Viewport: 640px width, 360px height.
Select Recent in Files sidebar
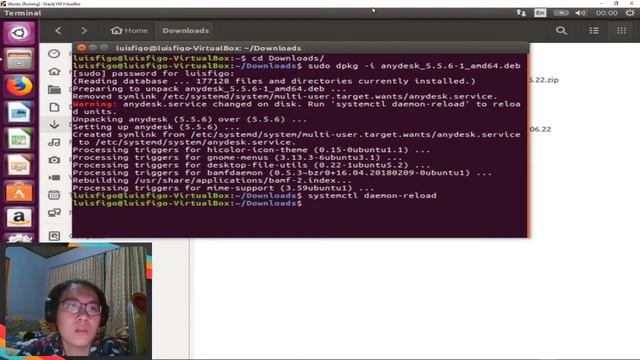[x=54, y=53]
